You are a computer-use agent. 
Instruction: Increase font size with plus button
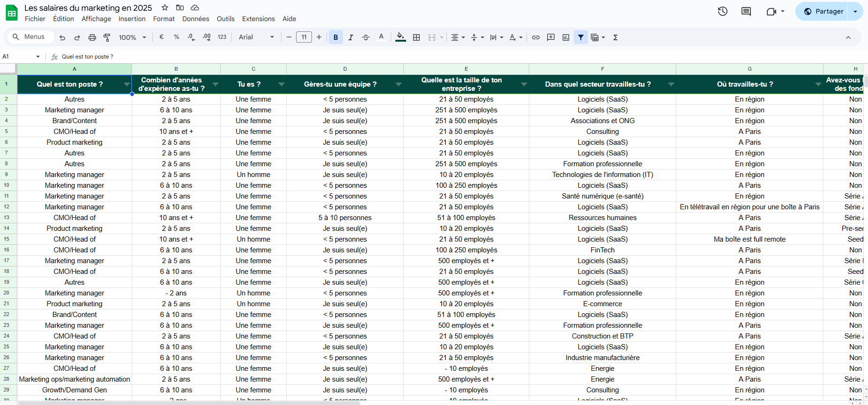coord(319,37)
